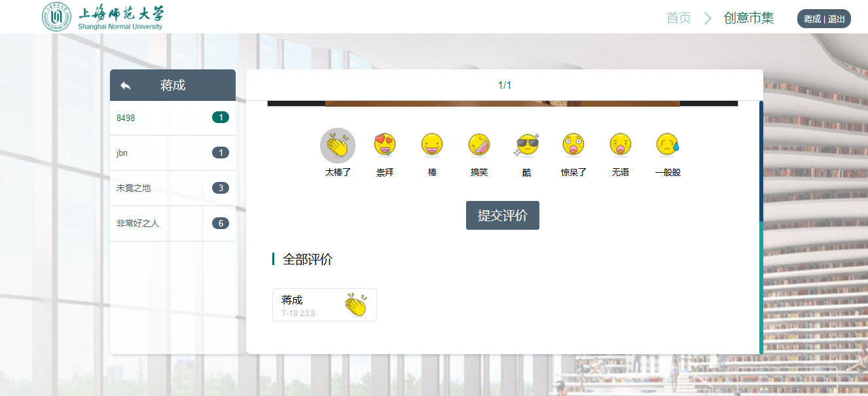This screenshot has width=868, height=396.
Task: Submit rating with 提交评价 button
Action: (x=502, y=215)
